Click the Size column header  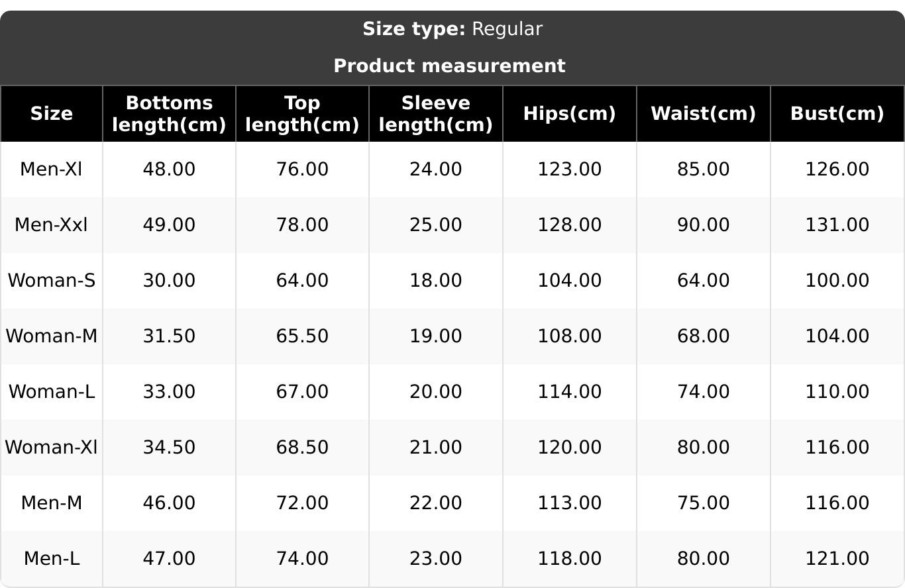(51, 114)
